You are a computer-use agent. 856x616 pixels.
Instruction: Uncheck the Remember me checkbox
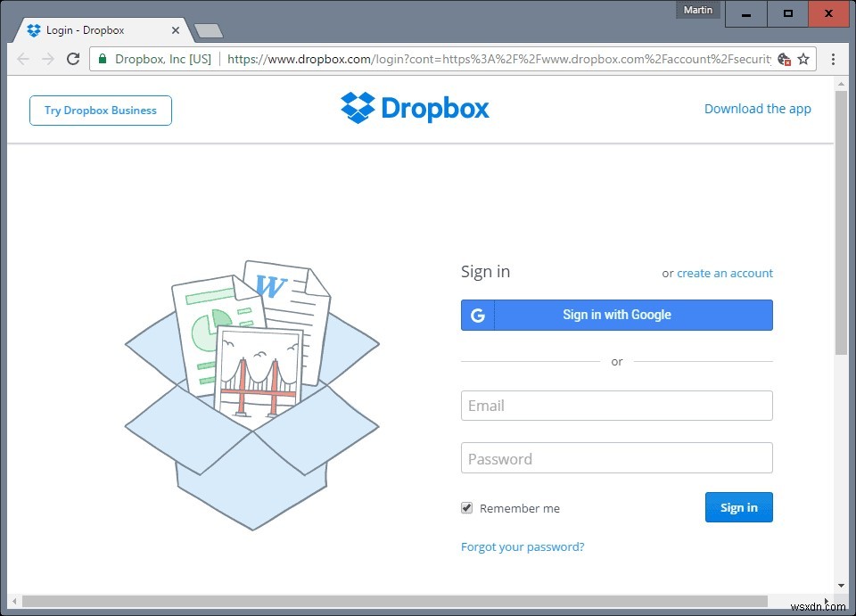[466, 508]
